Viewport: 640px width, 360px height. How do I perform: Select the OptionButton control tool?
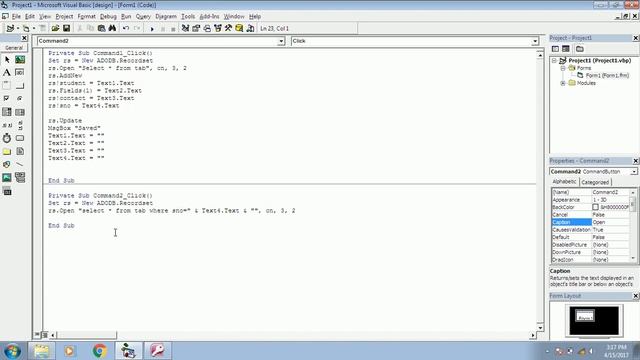coord(20,99)
